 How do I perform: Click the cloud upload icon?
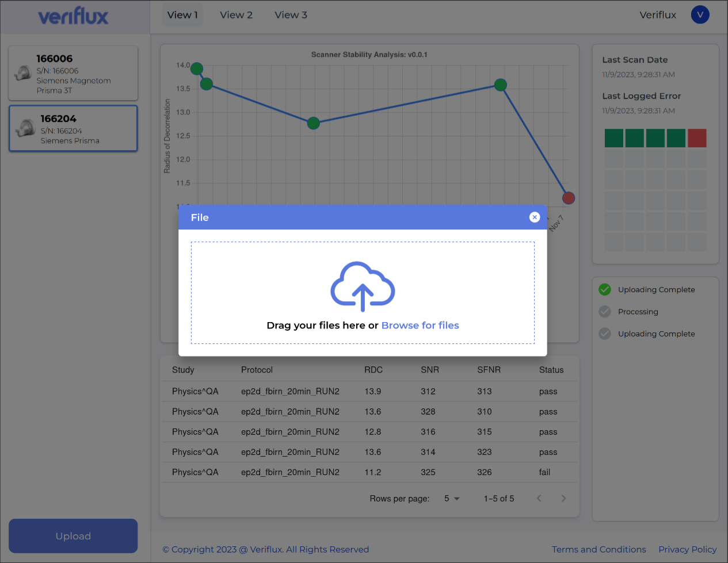[x=363, y=286]
